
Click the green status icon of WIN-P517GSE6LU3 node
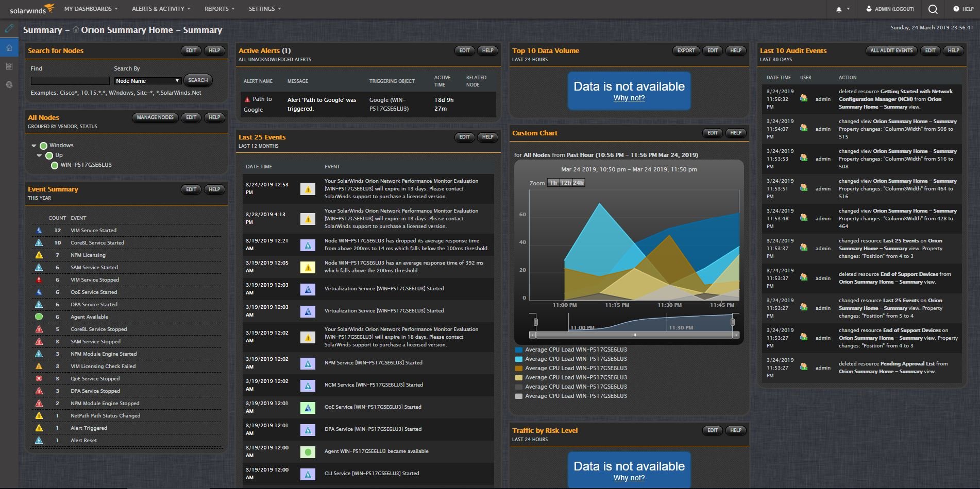tap(54, 165)
